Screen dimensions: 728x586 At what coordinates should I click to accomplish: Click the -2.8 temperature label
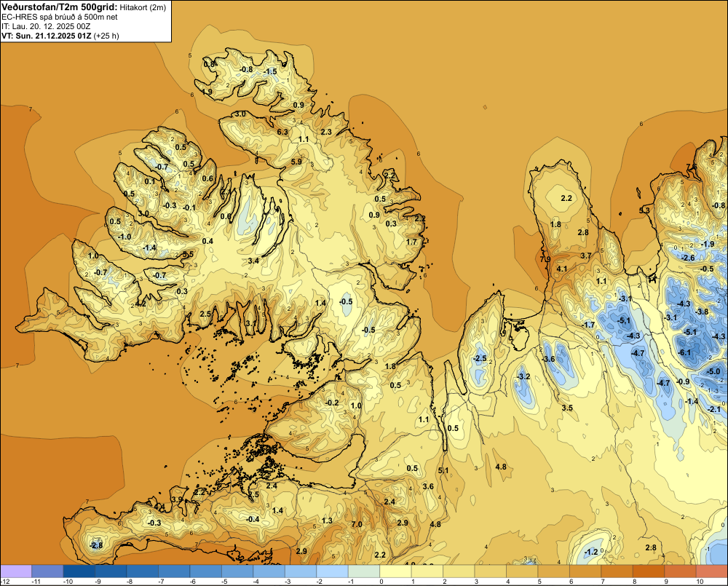tap(96, 545)
